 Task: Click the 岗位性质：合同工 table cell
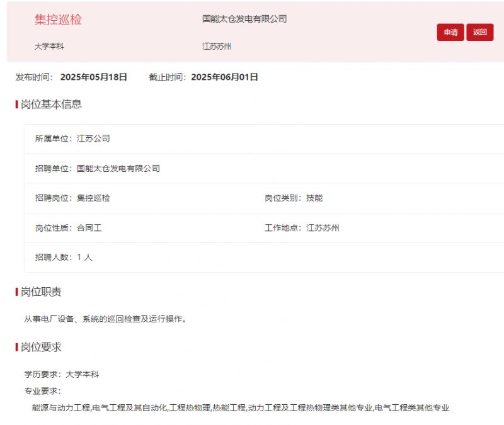pos(69,228)
